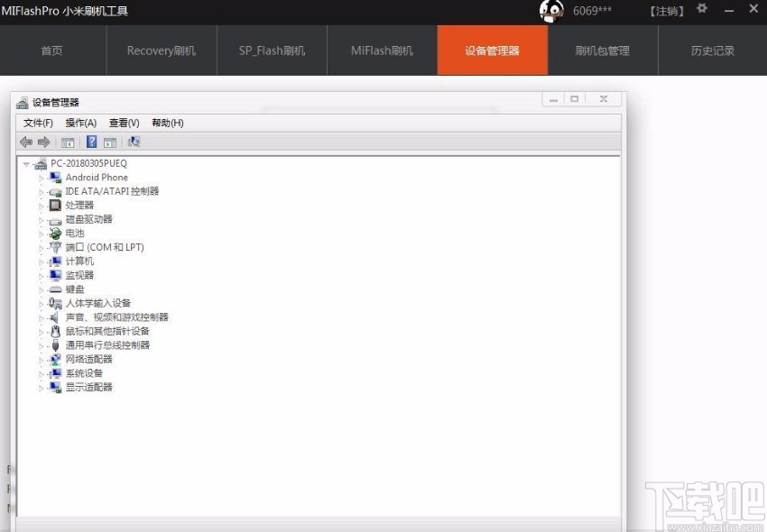Click the 键盘 keyboard icon
The height and width of the screenshot is (532, 767).
(55, 289)
